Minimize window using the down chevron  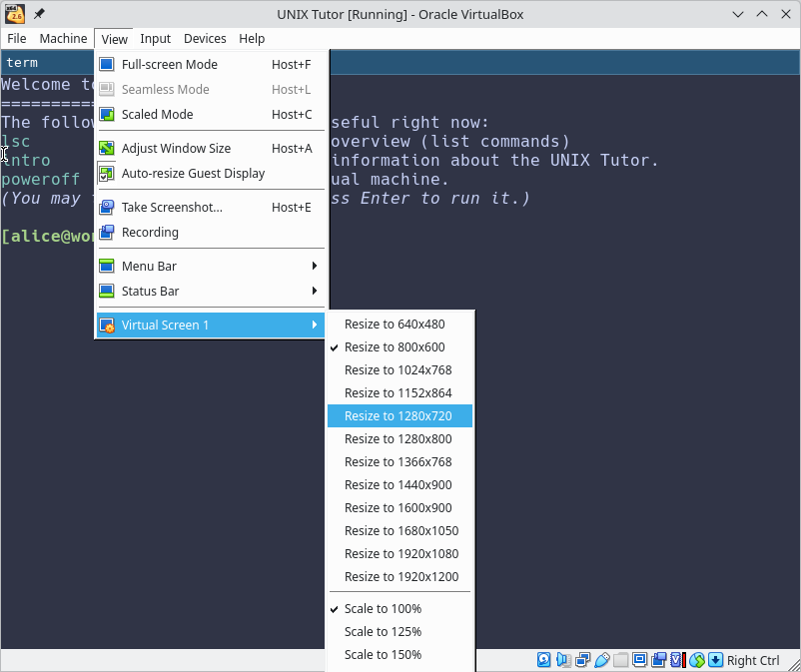point(738,14)
